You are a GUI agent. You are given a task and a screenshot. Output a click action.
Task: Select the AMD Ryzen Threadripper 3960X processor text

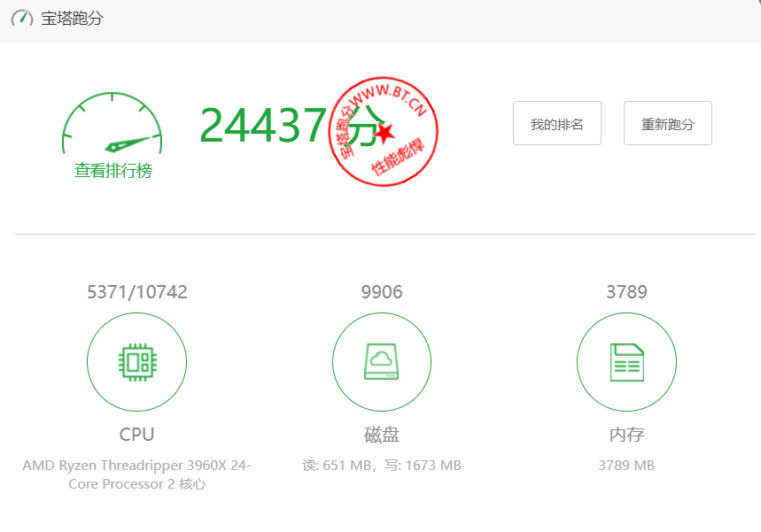136,474
